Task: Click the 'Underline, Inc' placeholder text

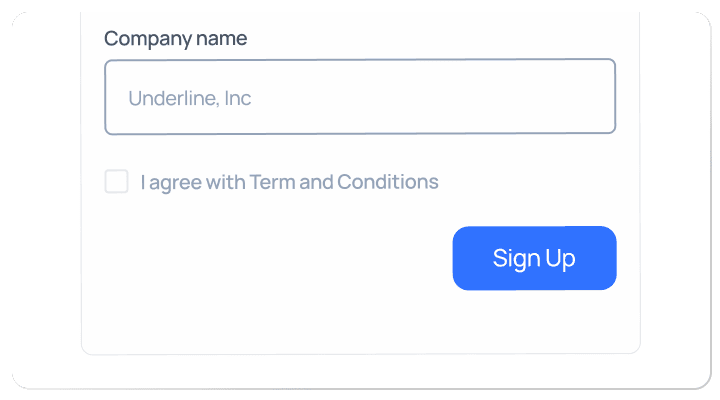Action: (x=189, y=98)
